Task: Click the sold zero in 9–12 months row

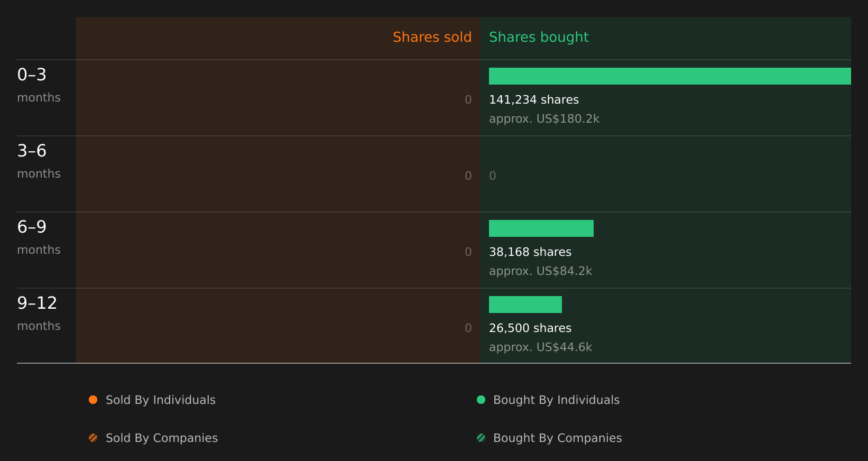Action: 468,328
